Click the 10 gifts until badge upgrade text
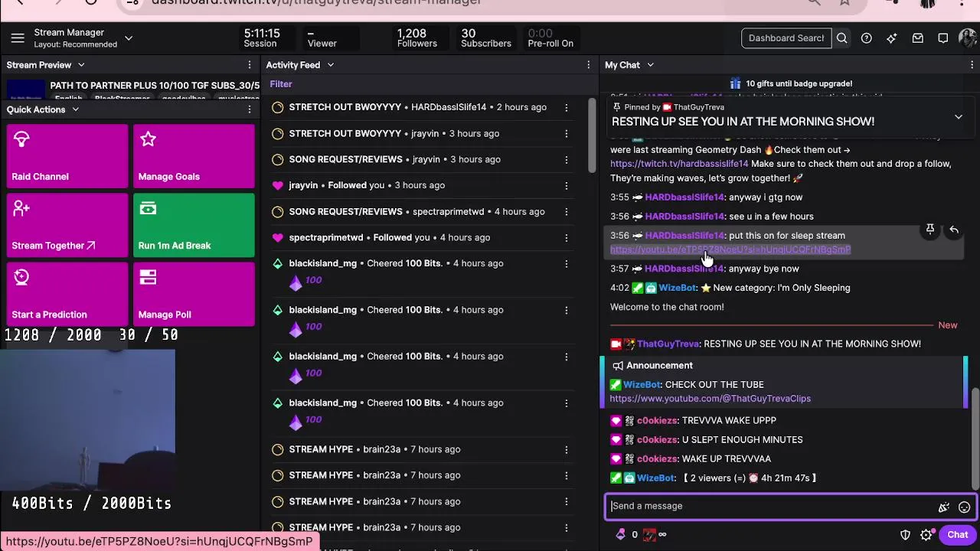980x551 pixels. tap(799, 83)
